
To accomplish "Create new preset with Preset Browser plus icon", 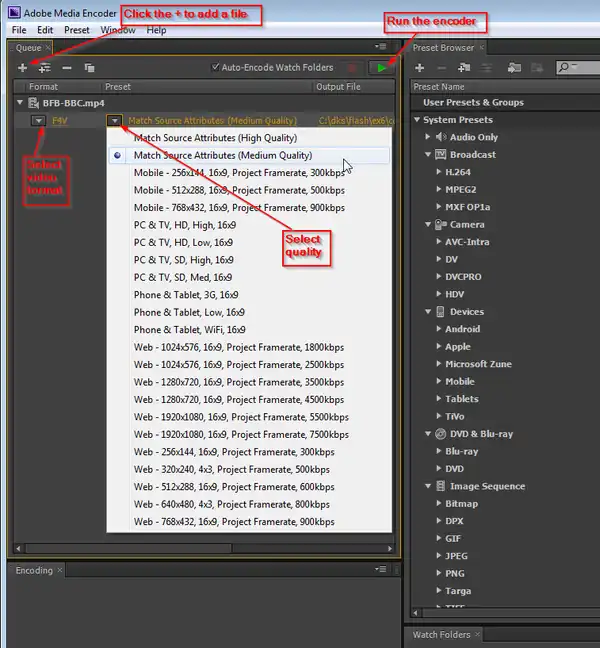I will coord(419,68).
